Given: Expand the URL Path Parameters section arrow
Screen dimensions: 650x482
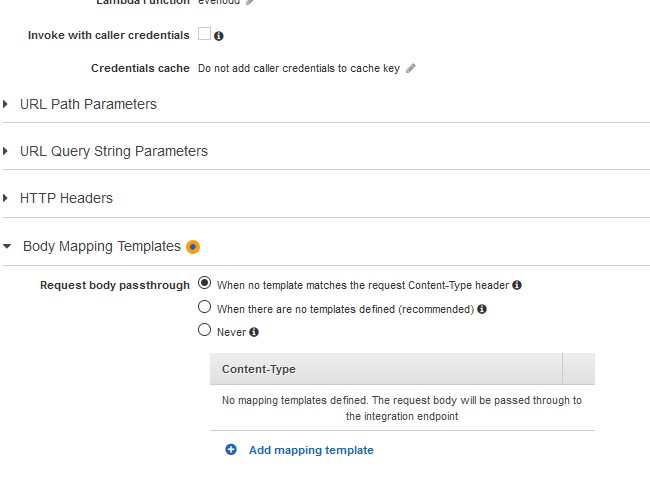Looking at the screenshot, I should [5, 104].
